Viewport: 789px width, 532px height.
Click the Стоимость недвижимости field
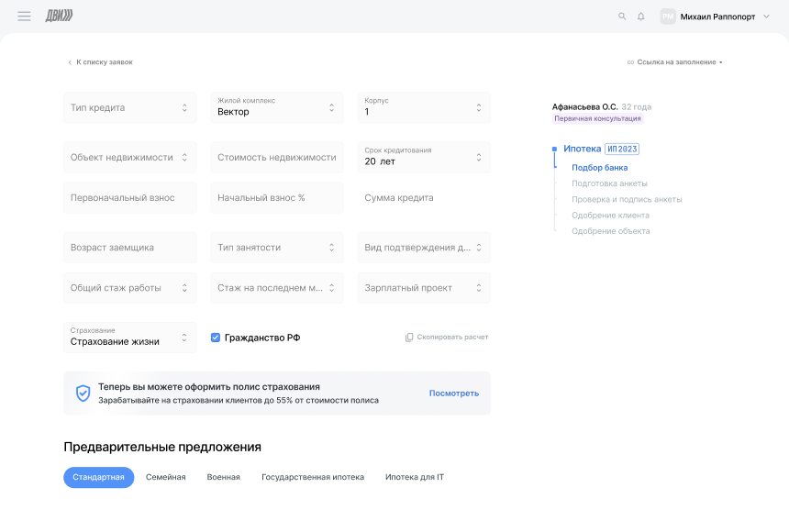tap(277, 157)
